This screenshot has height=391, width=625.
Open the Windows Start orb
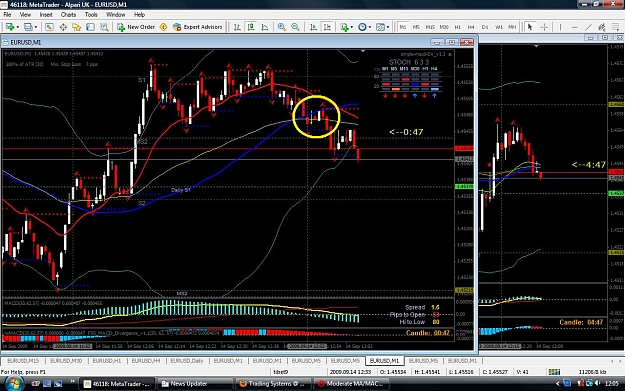pos(13,383)
